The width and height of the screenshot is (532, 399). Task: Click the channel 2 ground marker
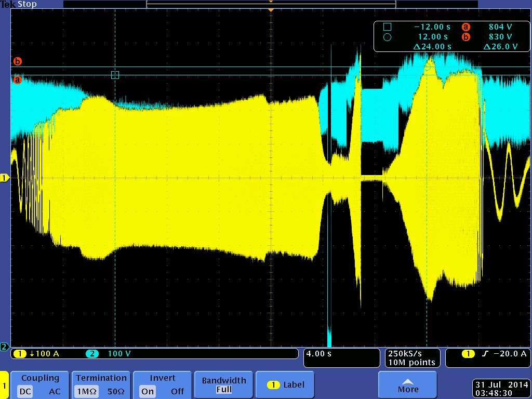coord(4,347)
